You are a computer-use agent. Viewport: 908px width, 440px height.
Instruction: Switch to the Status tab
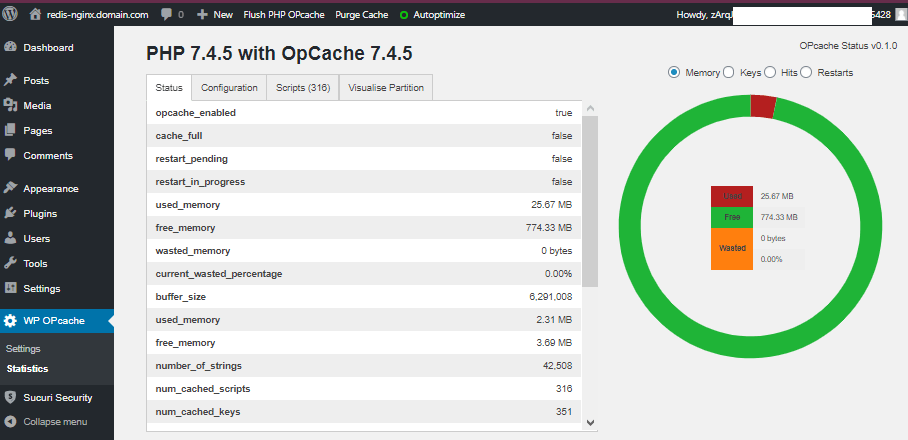click(169, 87)
